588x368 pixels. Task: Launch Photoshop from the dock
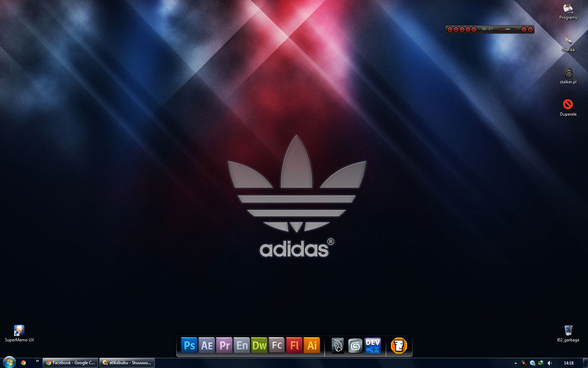(x=189, y=346)
